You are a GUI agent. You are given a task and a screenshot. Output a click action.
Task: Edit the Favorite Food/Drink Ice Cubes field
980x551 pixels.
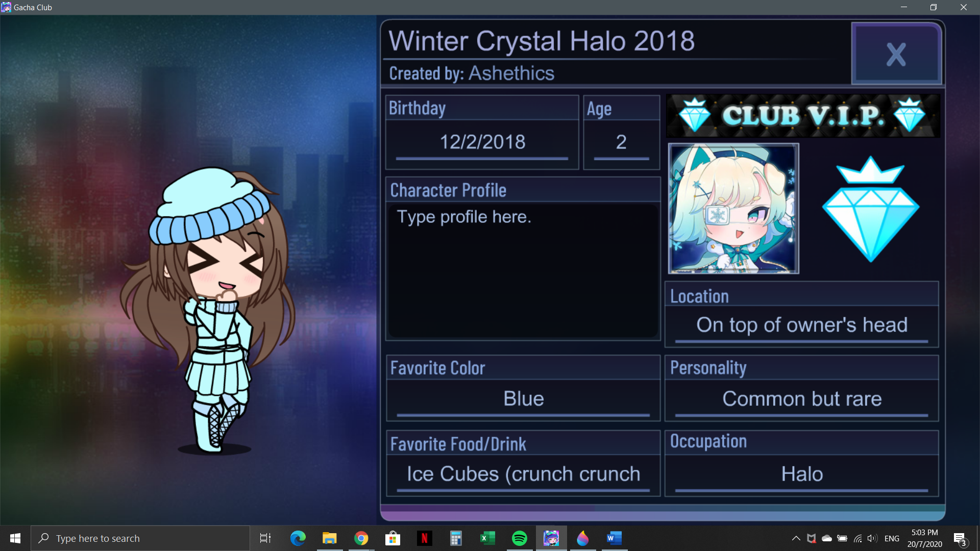click(x=523, y=474)
